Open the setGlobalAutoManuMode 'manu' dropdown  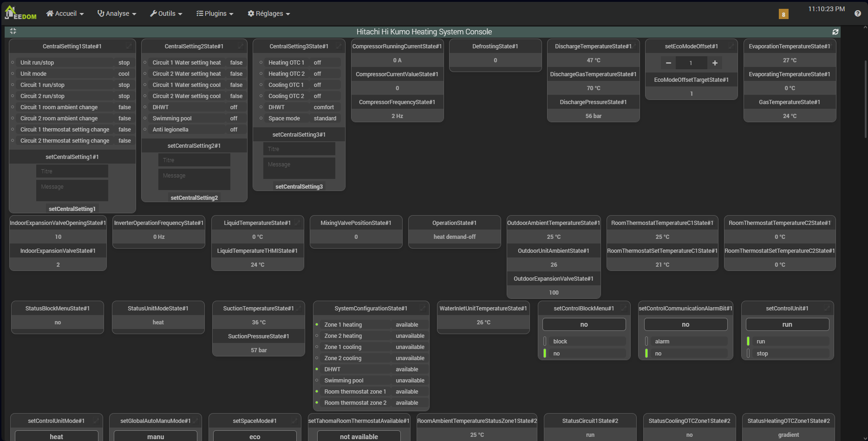click(x=156, y=436)
